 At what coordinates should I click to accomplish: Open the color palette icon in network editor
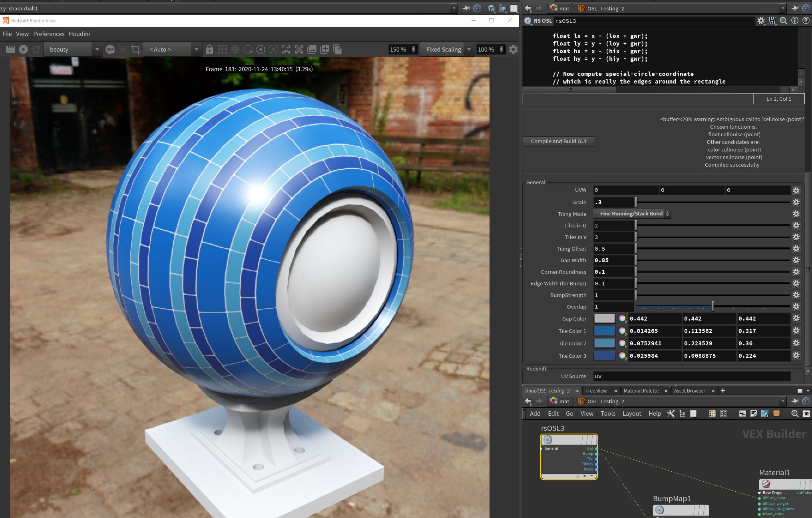tap(712, 414)
